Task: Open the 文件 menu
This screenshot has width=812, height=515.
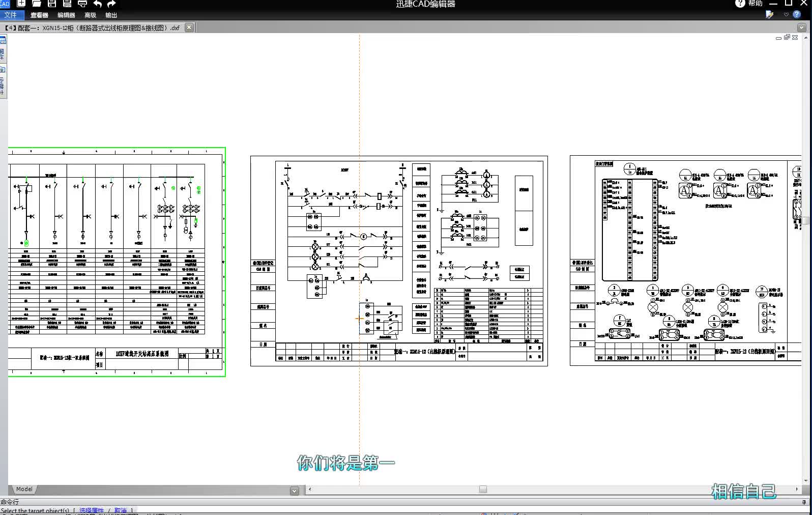Action: click(10, 15)
